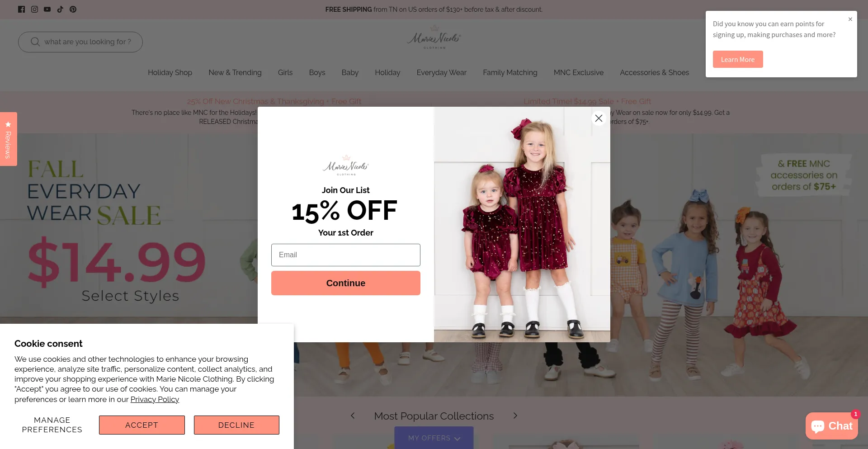The height and width of the screenshot is (449, 868).
Task: Open the Privacy Policy link
Action: coord(155,399)
